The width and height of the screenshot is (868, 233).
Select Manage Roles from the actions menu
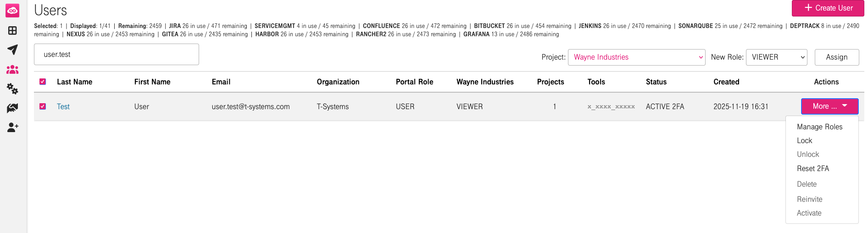point(819,127)
